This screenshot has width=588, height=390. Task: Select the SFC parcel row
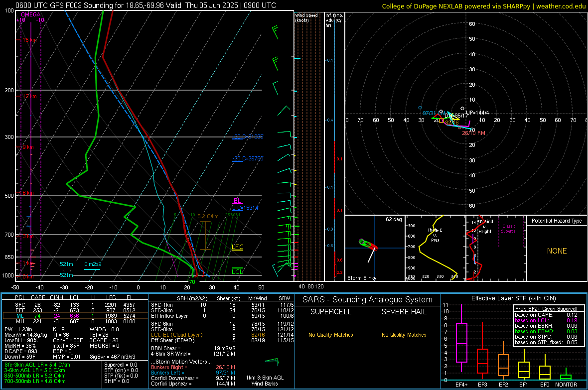[x=75, y=305]
